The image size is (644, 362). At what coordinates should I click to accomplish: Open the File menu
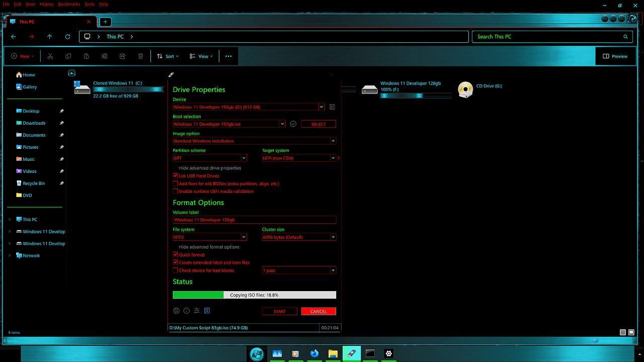click(6, 4)
